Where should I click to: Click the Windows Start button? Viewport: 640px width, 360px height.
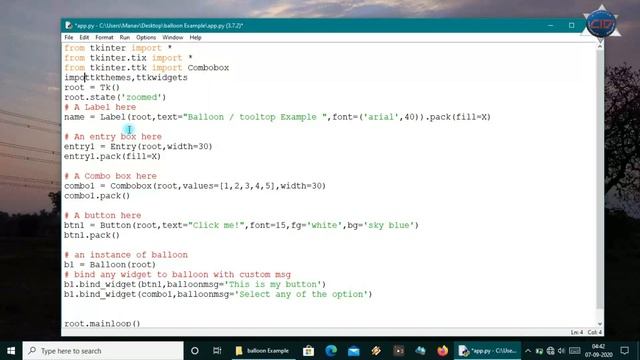(11, 351)
